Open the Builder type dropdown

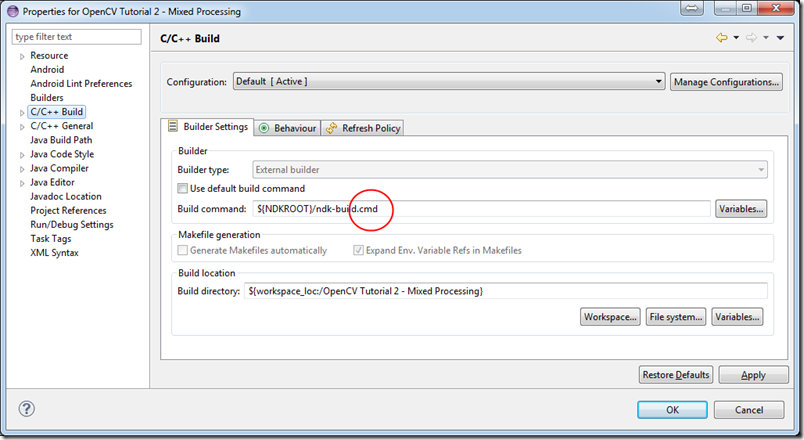[510, 170]
